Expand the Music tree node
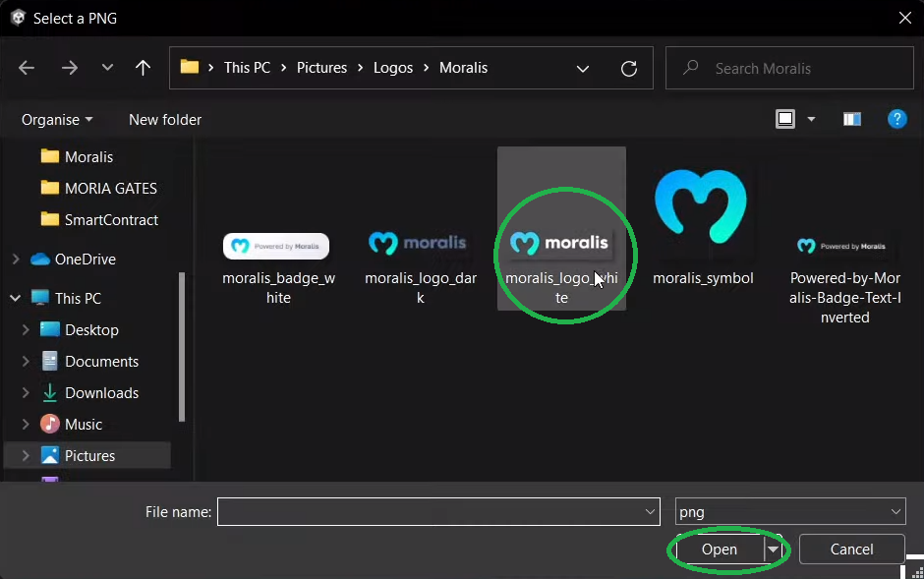The width and height of the screenshot is (924, 579). 26,424
